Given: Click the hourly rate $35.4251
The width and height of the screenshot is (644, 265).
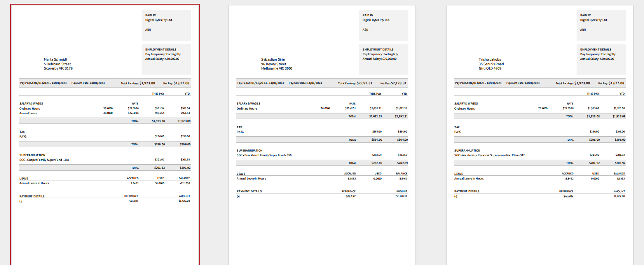Looking at the screenshot, I should coord(350,108).
